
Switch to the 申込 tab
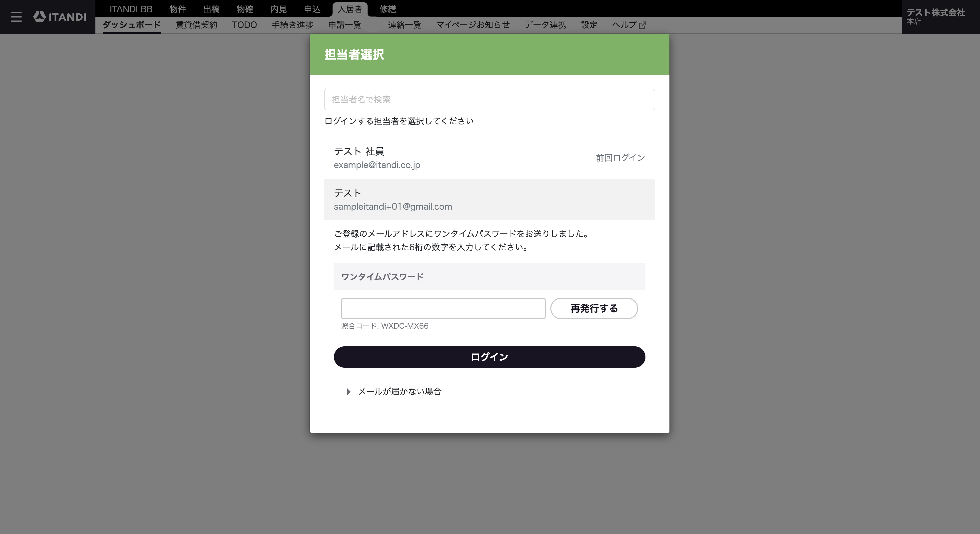click(x=312, y=9)
